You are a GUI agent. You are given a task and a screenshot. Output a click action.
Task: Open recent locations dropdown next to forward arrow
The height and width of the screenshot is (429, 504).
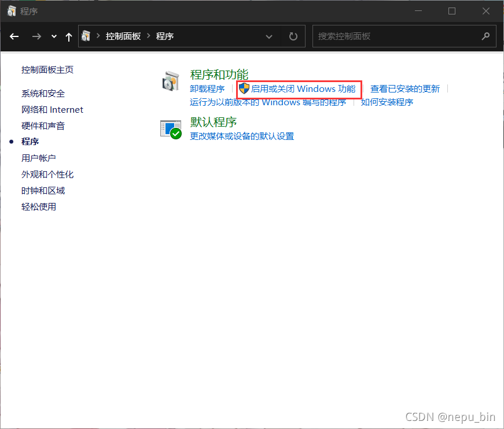54,36
